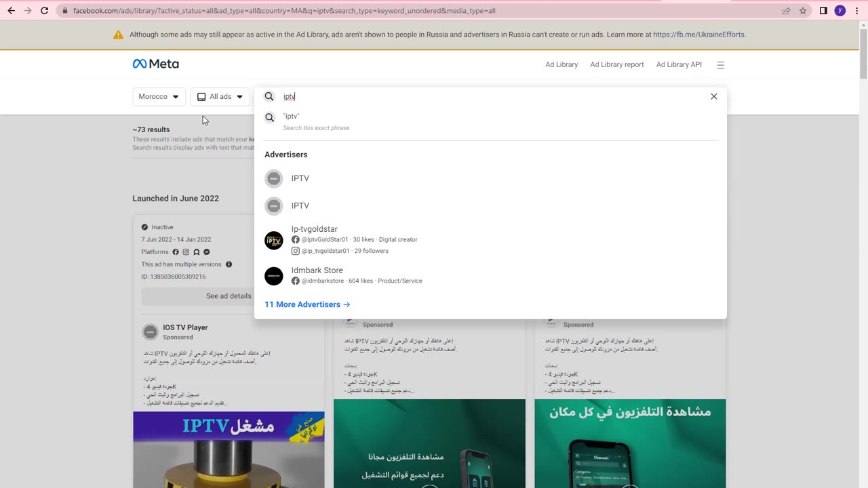The image size is (868, 488).
Task: Select the Ip-tvgoldstar advertiser
Action: click(x=490, y=240)
